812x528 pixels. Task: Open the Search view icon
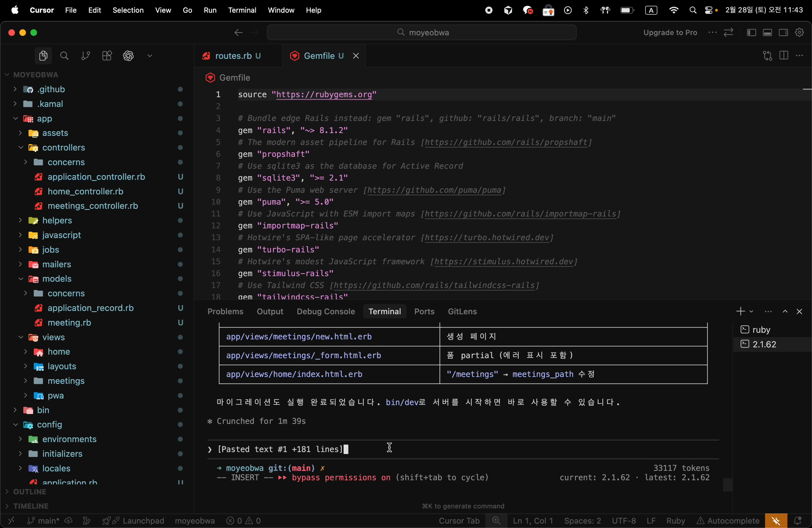tap(64, 56)
